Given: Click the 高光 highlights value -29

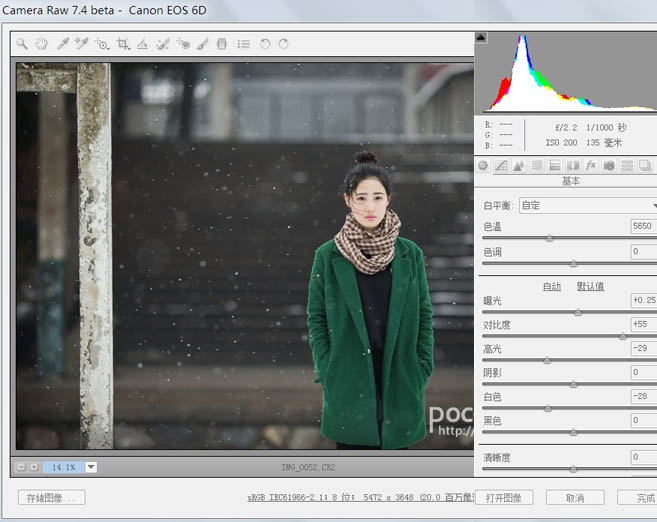Looking at the screenshot, I should tap(644, 348).
